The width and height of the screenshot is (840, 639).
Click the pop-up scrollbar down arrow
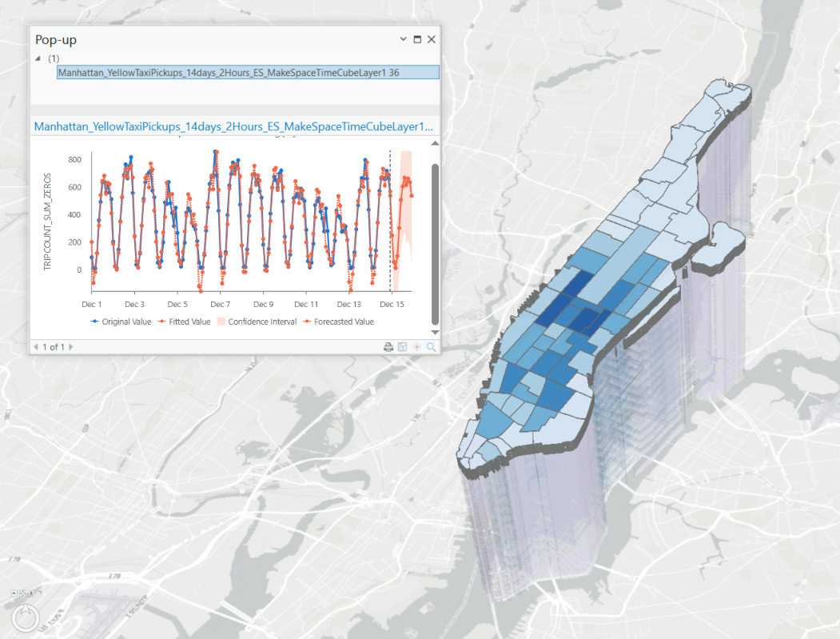434,333
